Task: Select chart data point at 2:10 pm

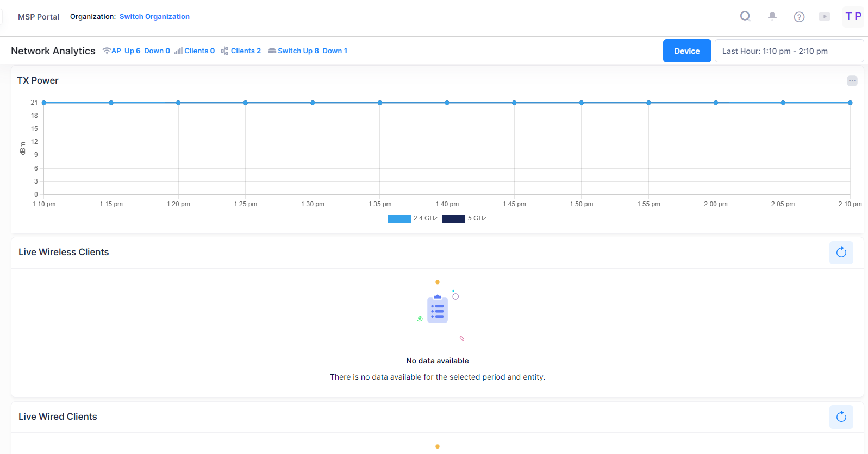Action: (x=850, y=103)
